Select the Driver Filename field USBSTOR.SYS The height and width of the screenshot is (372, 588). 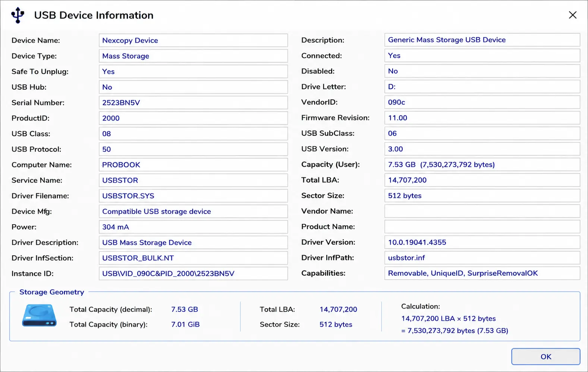tap(193, 196)
